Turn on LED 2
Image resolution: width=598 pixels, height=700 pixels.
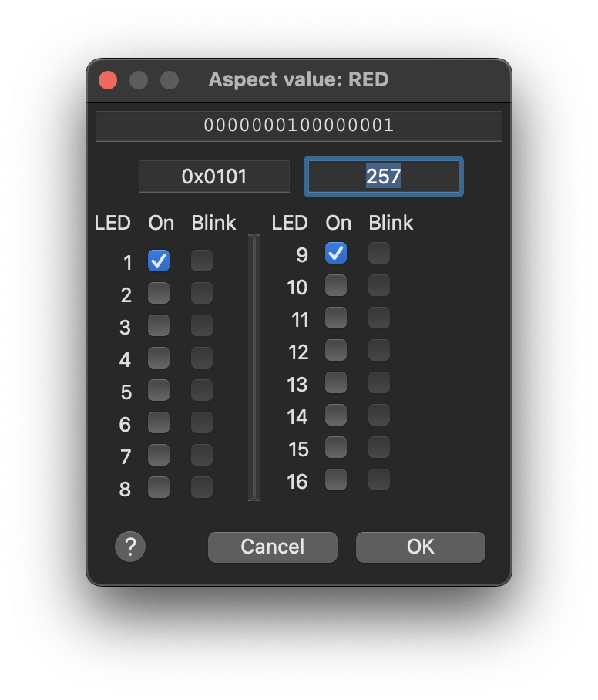pos(159,293)
